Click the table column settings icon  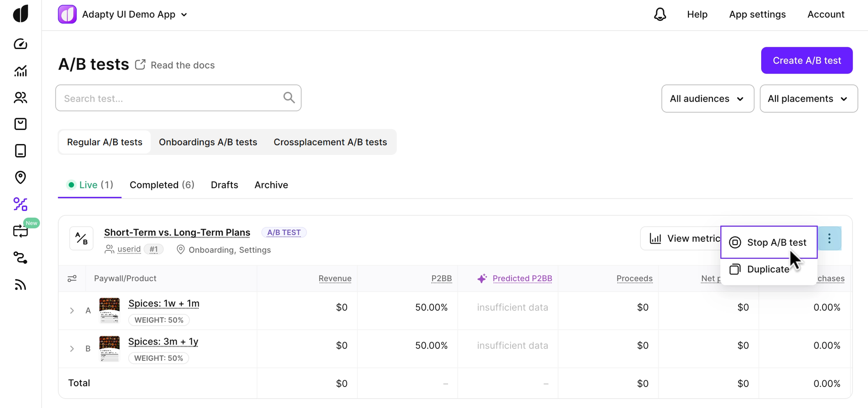(72, 279)
